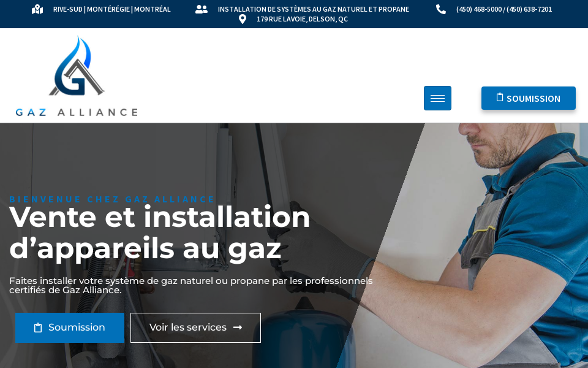Call the phone number (450) 468-5000
This screenshot has height=368, width=588.
[479, 9]
